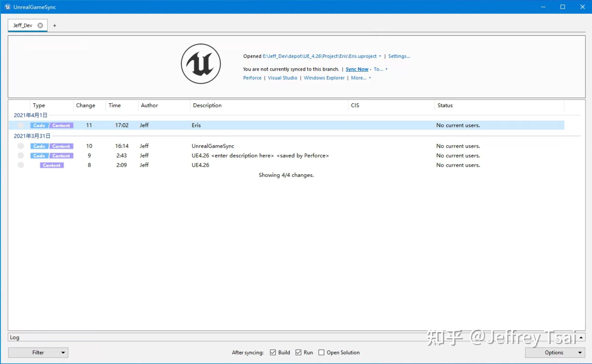
Task: Select the Jeff_Dev tab
Action: (23, 25)
